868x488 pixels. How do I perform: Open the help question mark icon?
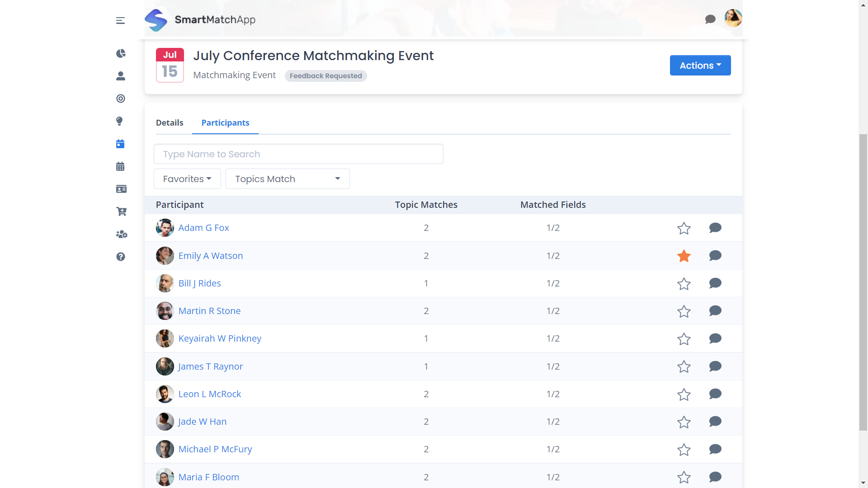point(120,257)
